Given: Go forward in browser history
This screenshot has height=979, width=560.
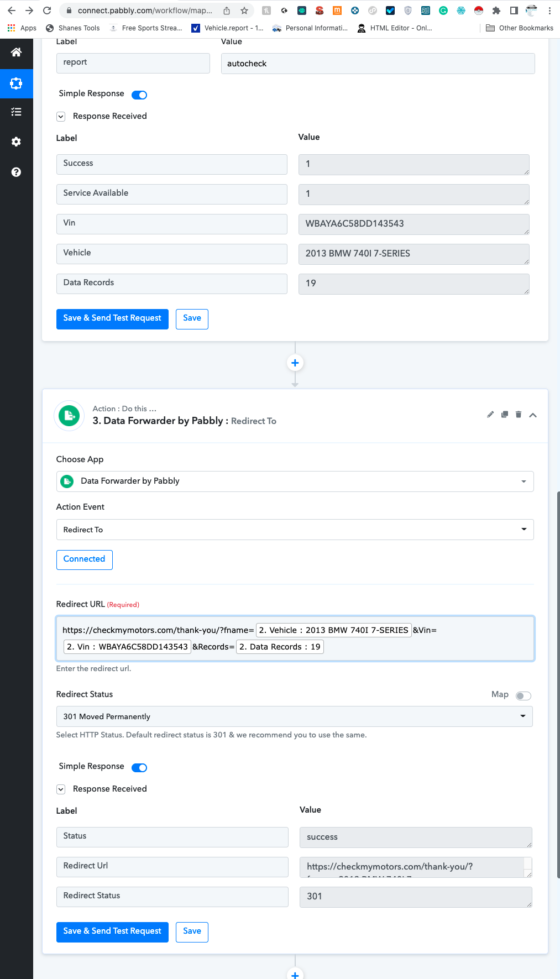Looking at the screenshot, I should point(29,11).
